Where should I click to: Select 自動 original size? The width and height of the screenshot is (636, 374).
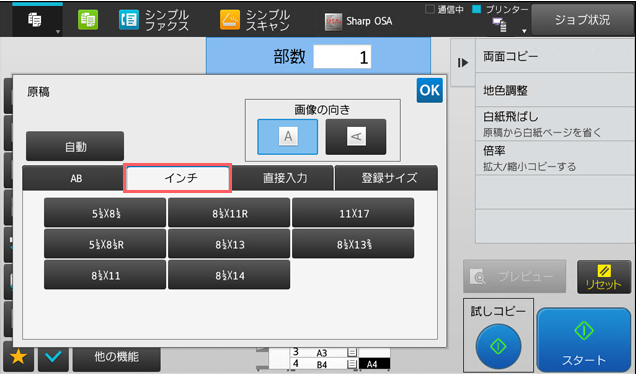click(x=75, y=146)
